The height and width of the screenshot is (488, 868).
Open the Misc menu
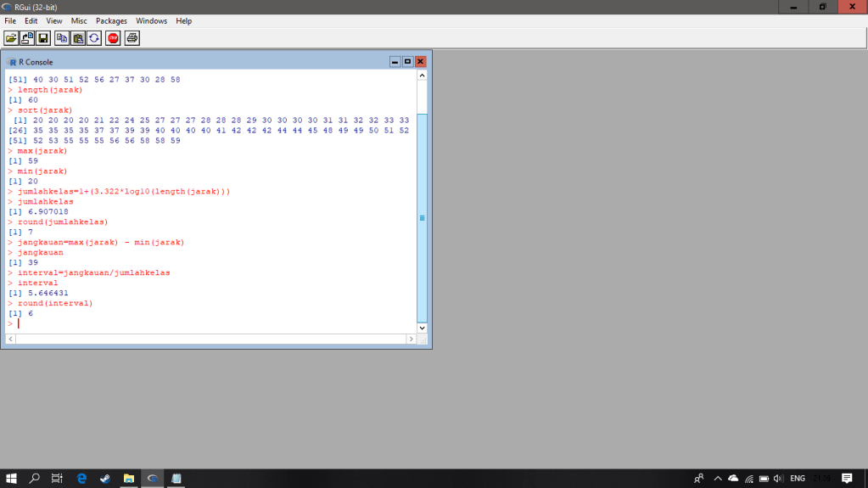79,21
